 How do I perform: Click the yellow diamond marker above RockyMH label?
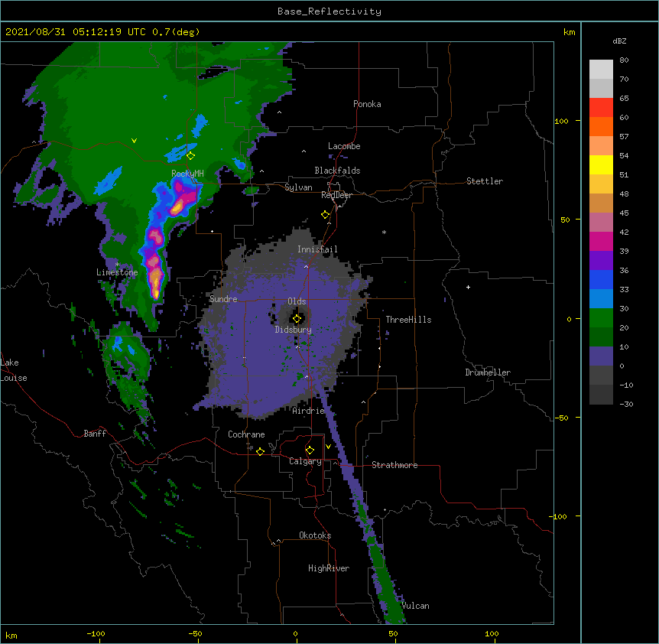pos(190,155)
